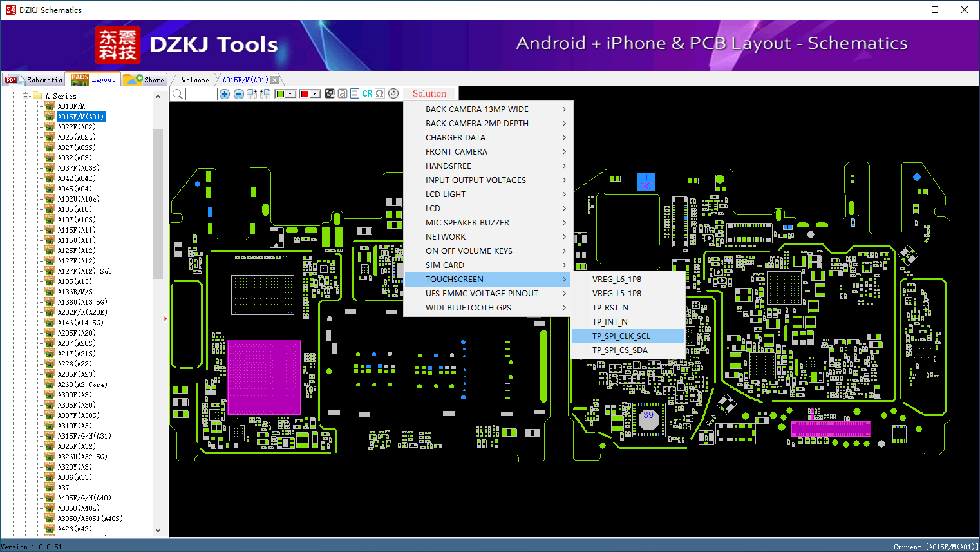Click the zoom out minus icon
Screen dimensions: 980x552
coord(239,94)
